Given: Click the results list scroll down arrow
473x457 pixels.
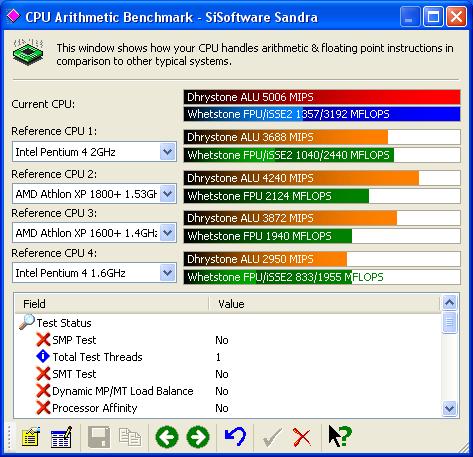Looking at the screenshot, I should (x=449, y=408).
